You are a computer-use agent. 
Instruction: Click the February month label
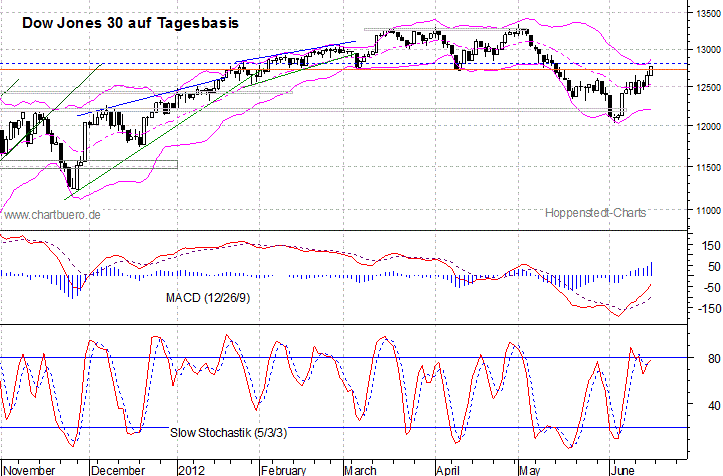283,470
